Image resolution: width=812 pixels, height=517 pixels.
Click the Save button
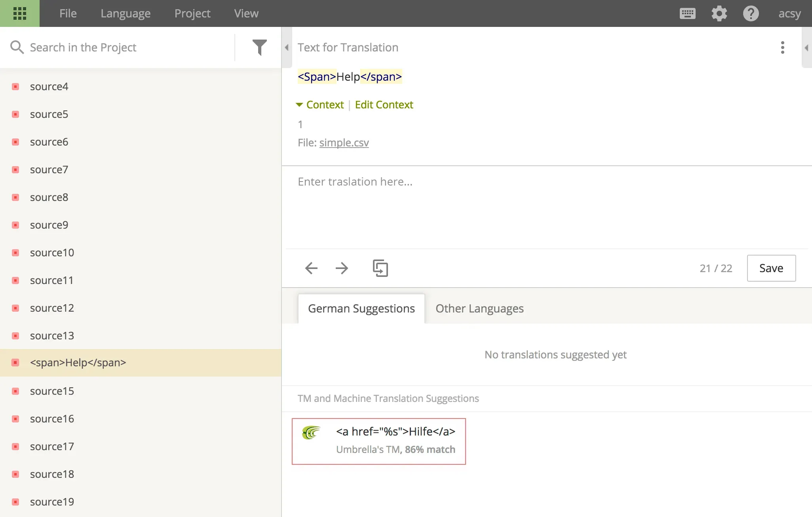click(x=771, y=268)
